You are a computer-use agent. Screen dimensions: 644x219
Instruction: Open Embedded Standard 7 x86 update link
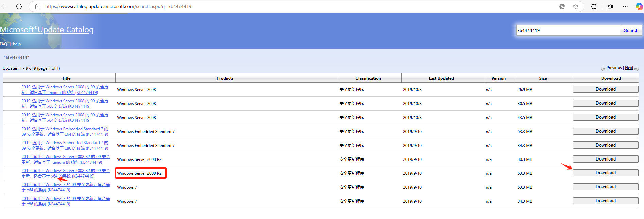(x=65, y=146)
